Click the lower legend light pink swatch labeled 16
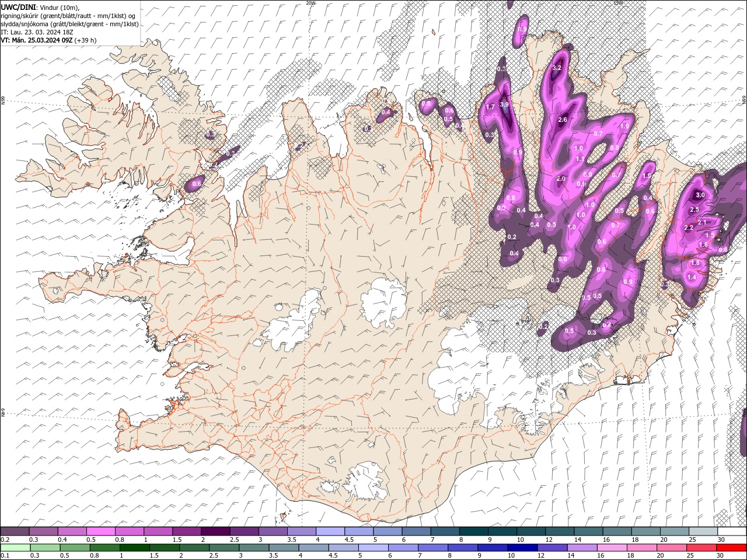The height and width of the screenshot is (560, 747). 611,548
